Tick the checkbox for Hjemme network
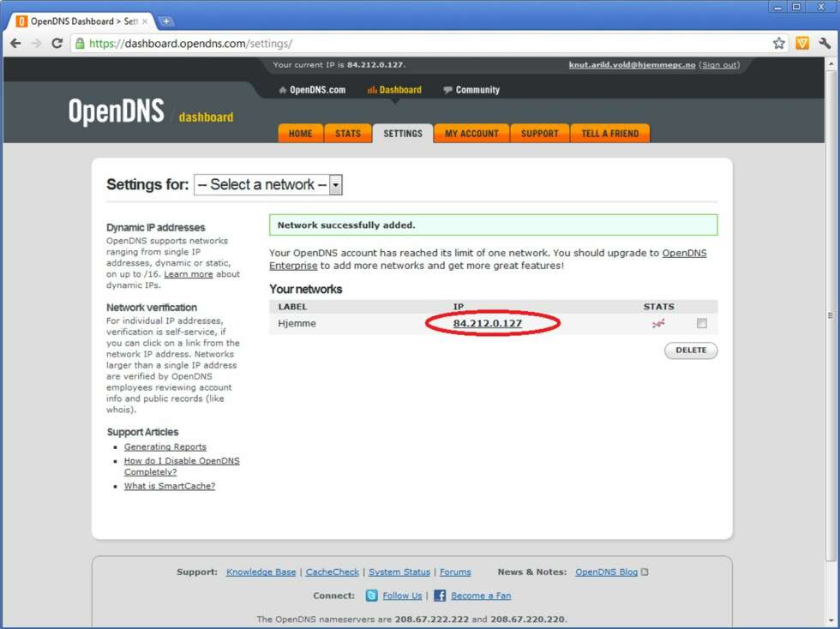The width and height of the screenshot is (840, 629). [702, 323]
